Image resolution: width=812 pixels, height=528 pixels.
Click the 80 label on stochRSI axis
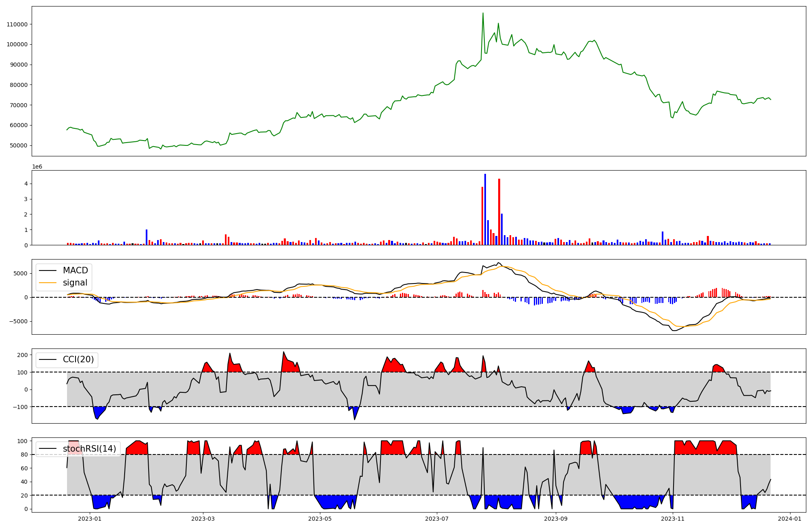(x=25, y=455)
